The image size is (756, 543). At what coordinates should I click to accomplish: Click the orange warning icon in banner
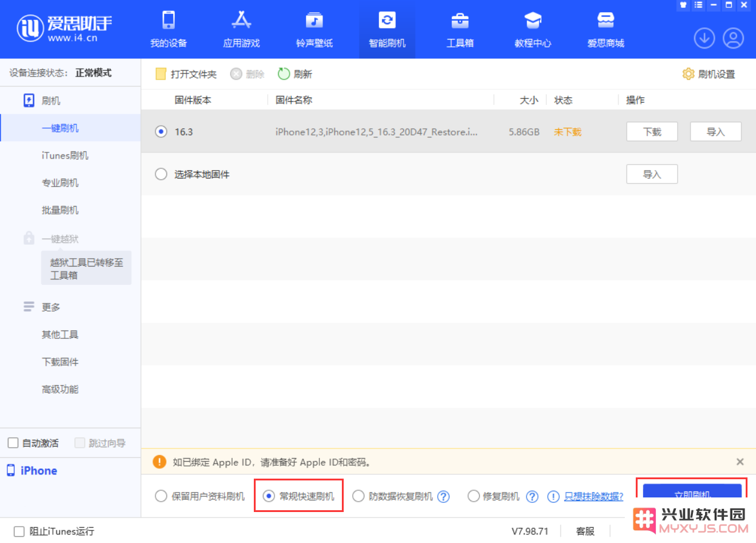[160, 462]
